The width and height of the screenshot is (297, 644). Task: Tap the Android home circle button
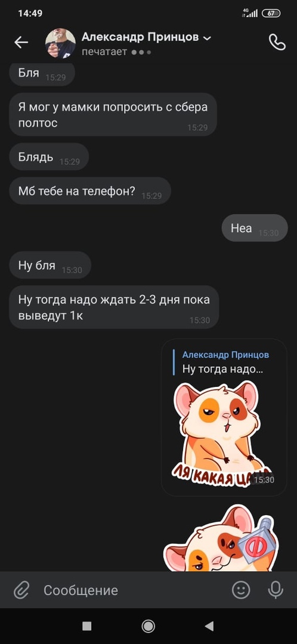148,626
